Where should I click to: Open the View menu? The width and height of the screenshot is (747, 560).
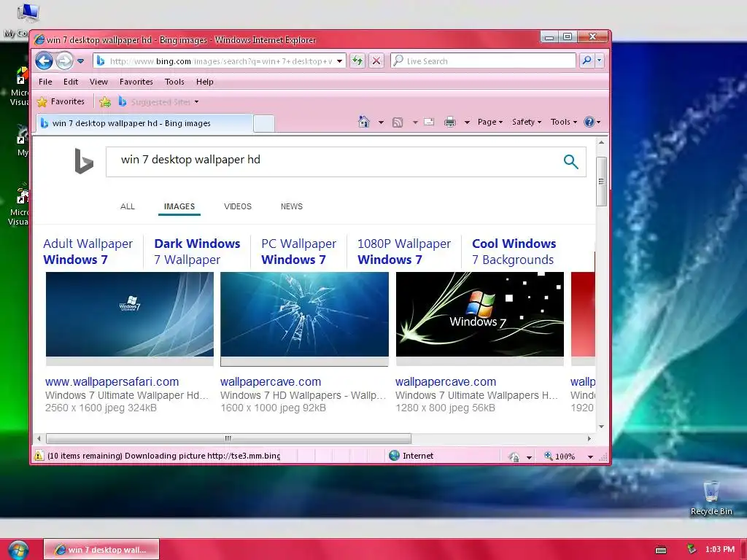point(98,82)
